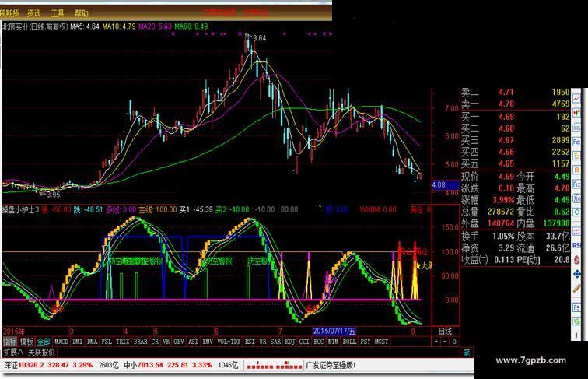Switch indicator to BOLL
Viewport: 588px width, 379px height.
[349, 342]
